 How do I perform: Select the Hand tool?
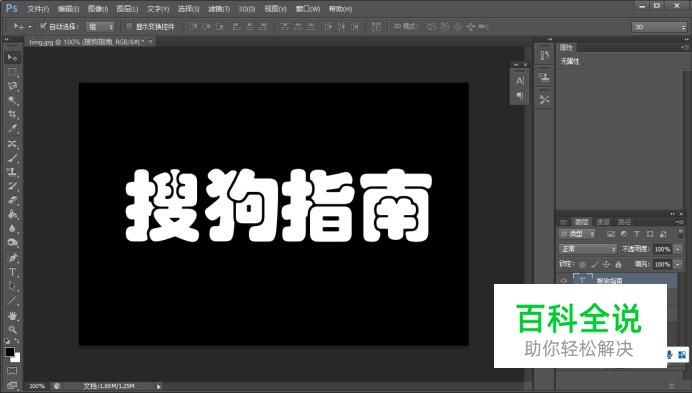(12, 315)
